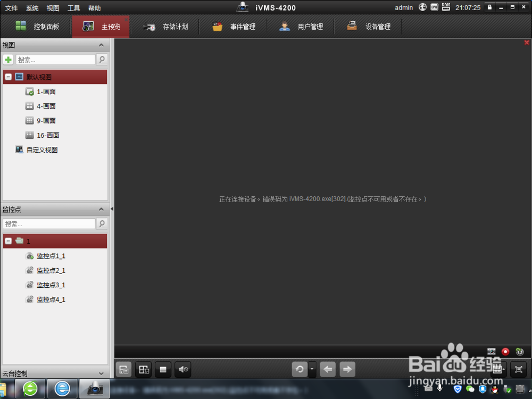Open the 视图 view menu in menu bar
This screenshot has width=532, height=399.
pos(53,8)
